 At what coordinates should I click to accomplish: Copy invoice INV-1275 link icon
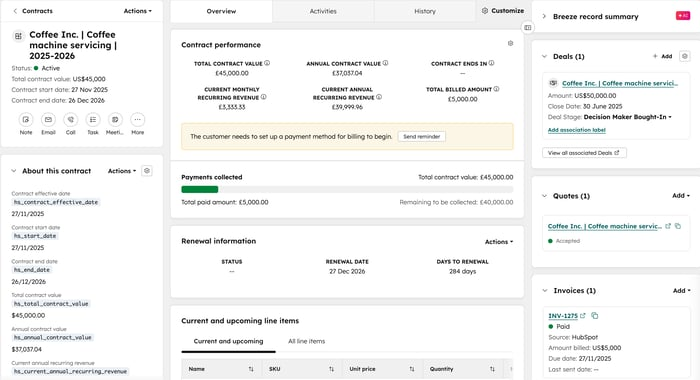595,316
